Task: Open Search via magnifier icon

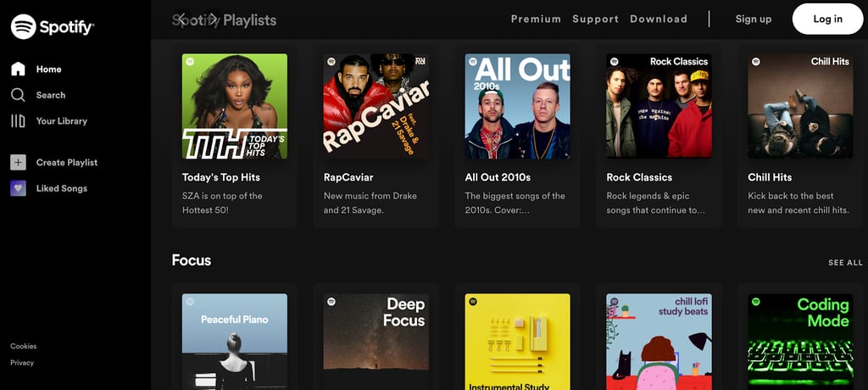Action: [18, 95]
